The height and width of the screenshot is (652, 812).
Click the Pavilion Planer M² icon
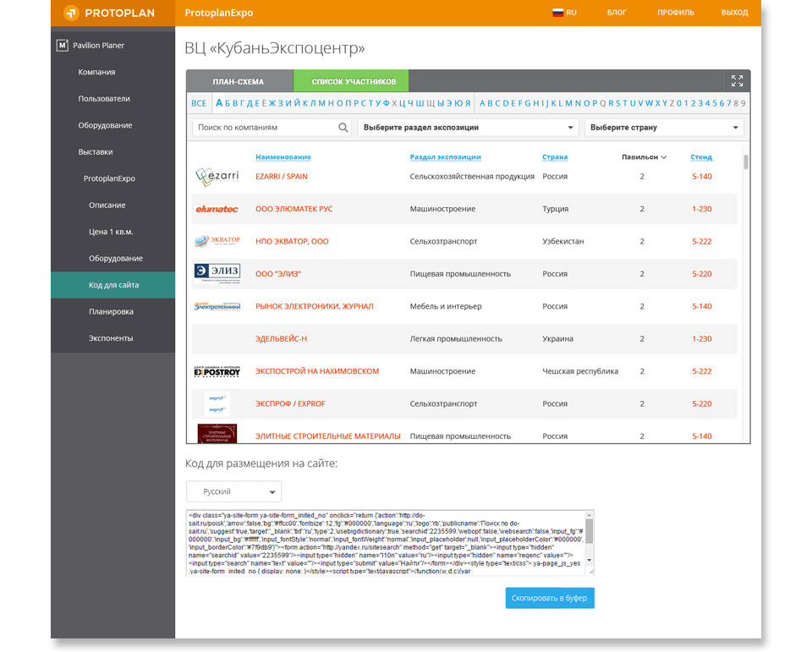point(62,45)
